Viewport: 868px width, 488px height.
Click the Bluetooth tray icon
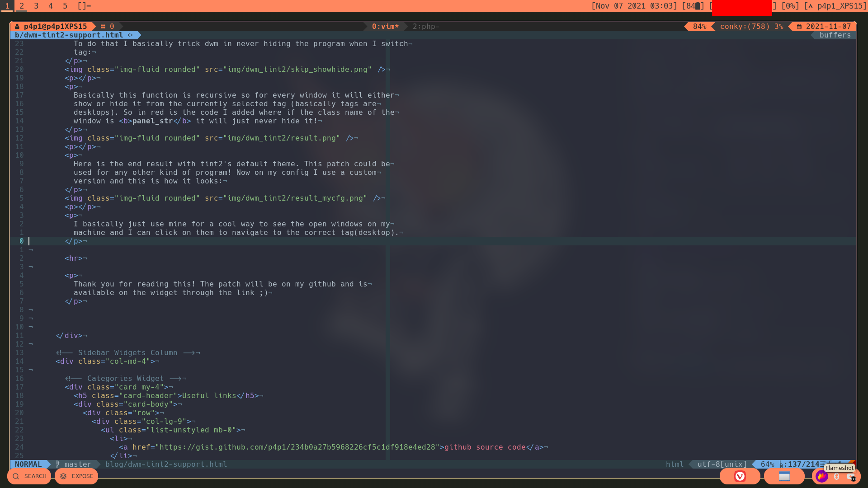pos(837,476)
